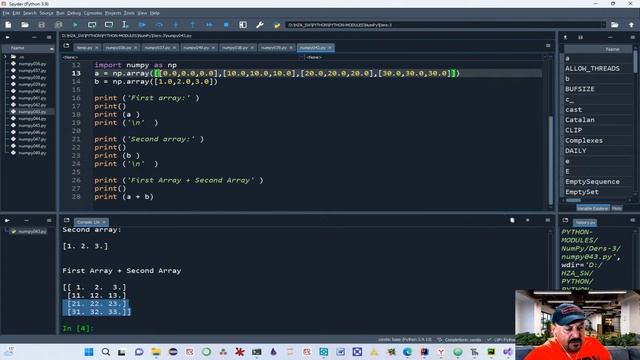
Task: Switch to Variable Explorer tab
Action: (x=592, y=208)
